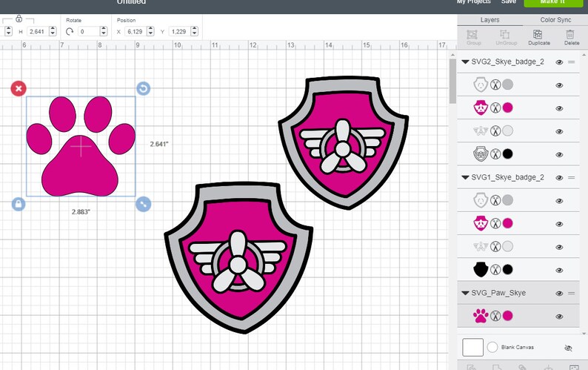Click the Rotate angle input field
588x370 pixels.
coord(89,32)
